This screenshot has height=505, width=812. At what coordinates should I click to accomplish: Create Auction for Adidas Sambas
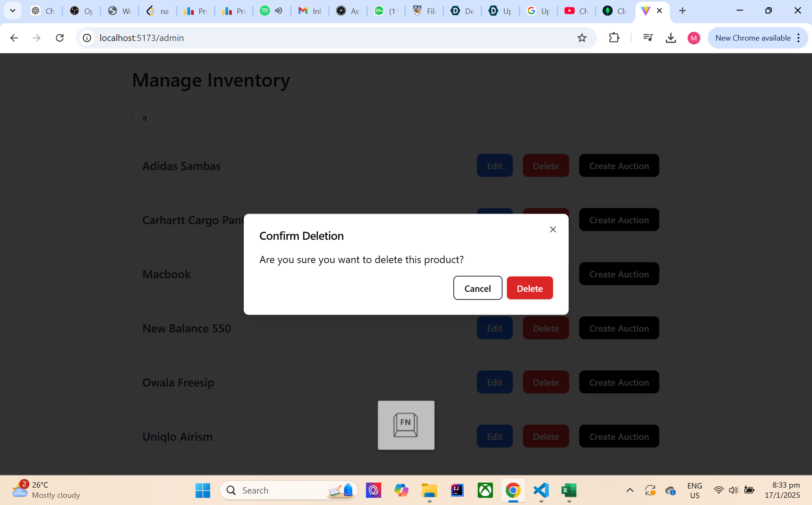click(619, 166)
